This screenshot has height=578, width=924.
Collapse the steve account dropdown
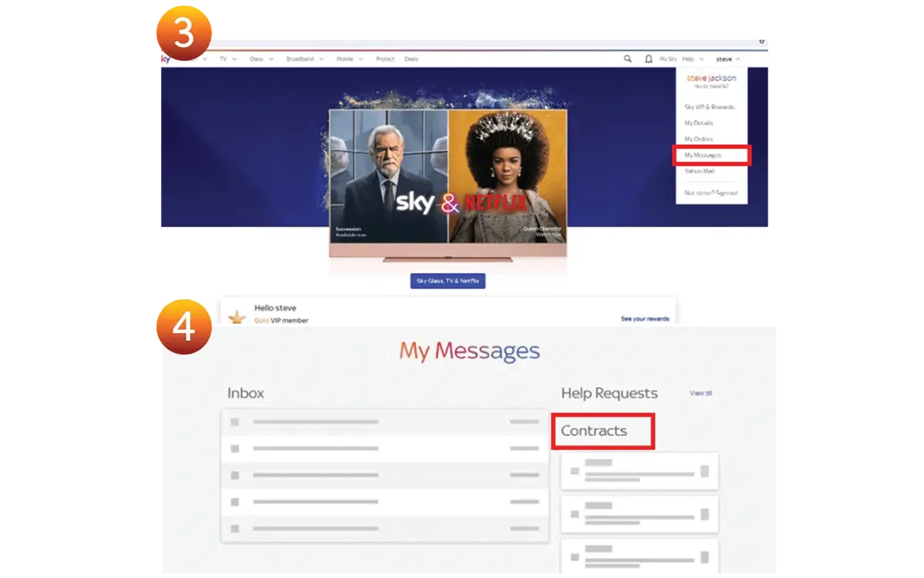point(728,59)
